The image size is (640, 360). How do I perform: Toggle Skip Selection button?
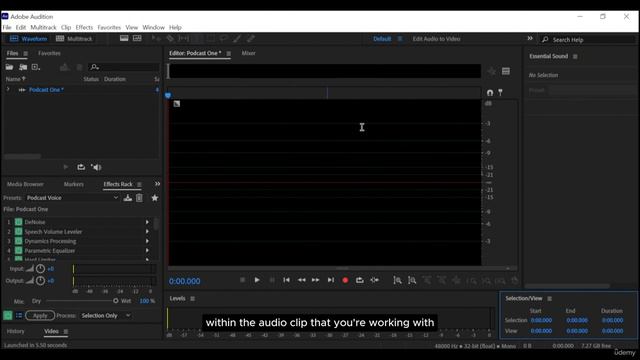coord(374,280)
